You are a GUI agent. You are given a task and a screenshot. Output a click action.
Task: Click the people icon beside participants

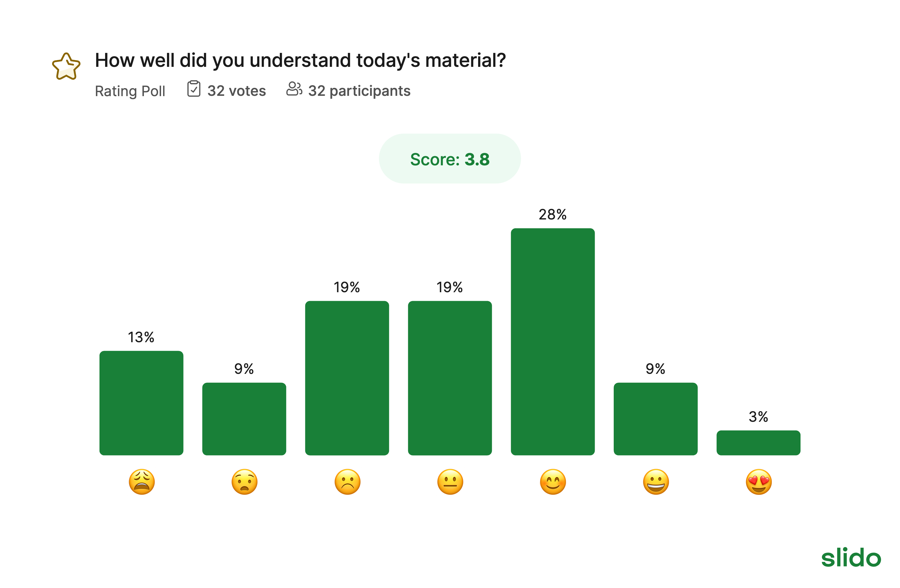294,89
